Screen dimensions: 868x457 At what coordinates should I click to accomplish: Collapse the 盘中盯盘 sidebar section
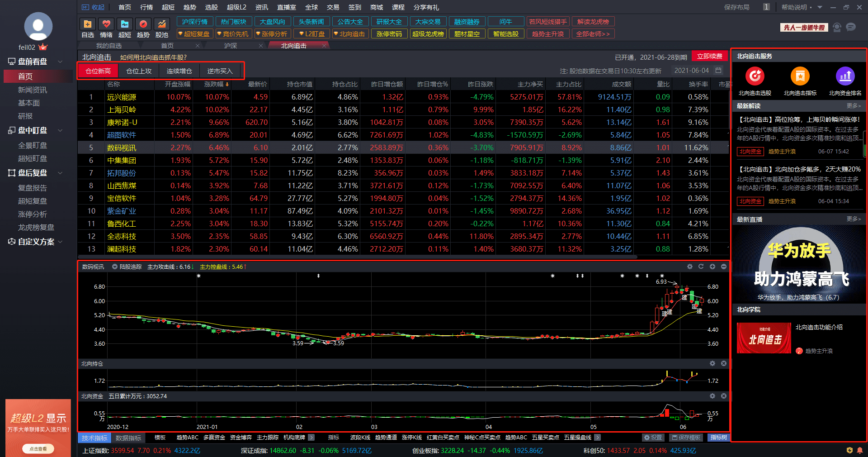pos(60,130)
